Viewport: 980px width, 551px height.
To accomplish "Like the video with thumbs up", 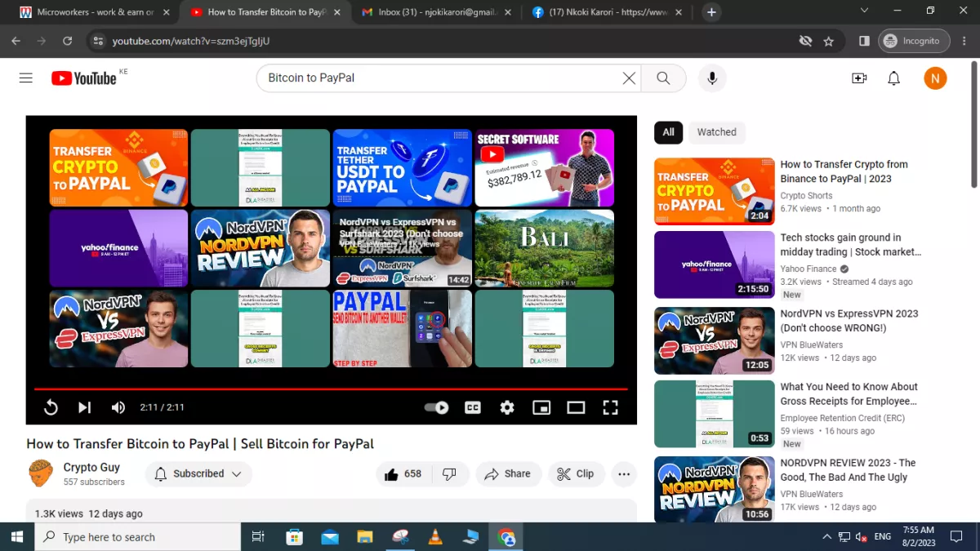I will point(402,473).
